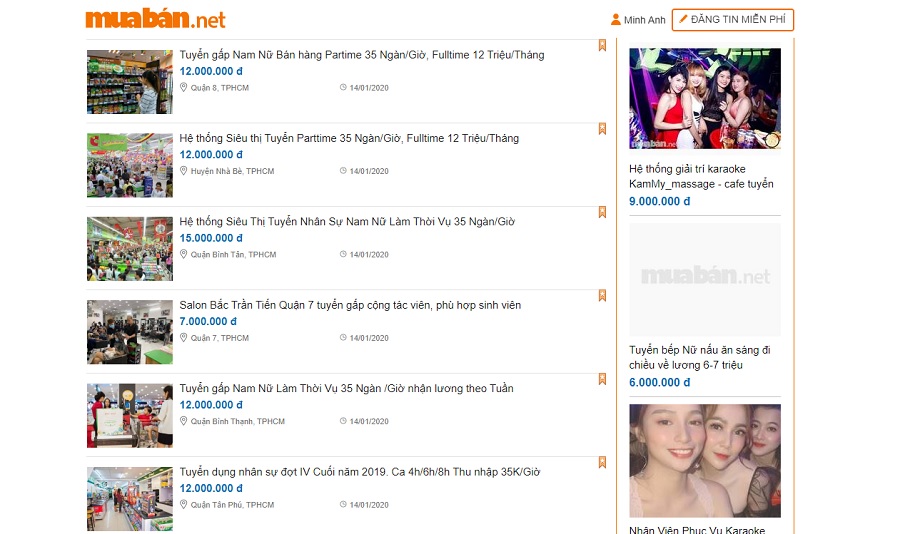Save the Quận Bình Tân listing bookmark
This screenshot has height=534, width=900.
pyautogui.click(x=602, y=212)
